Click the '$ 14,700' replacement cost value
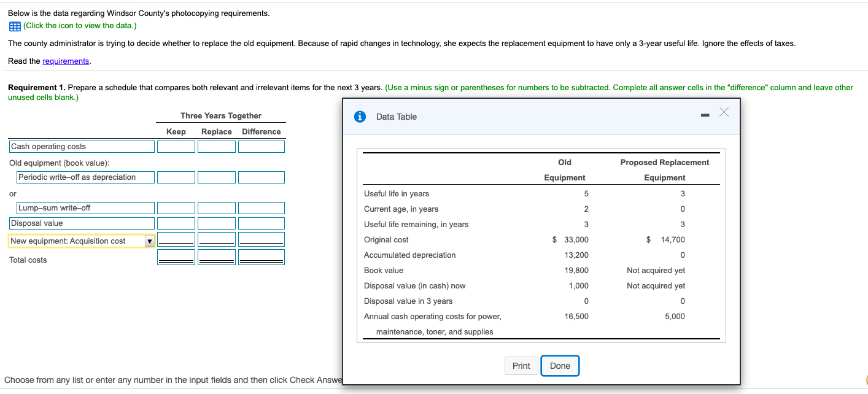This screenshot has width=868, height=394. tap(666, 240)
